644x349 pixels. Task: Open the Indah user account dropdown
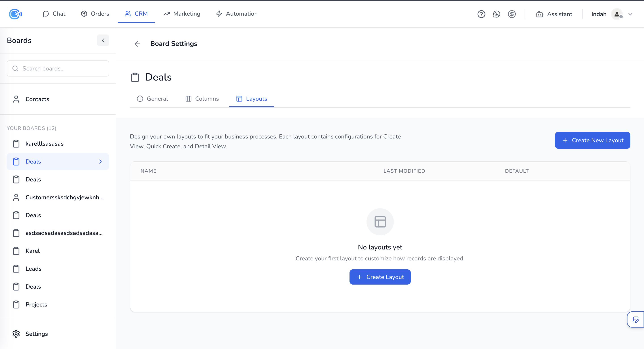click(630, 14)
